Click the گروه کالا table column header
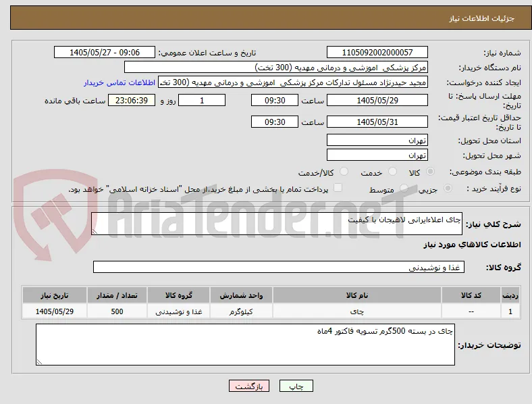Image resolution: width=532 pixels, height=404 pixels. (x=178, y=295)
